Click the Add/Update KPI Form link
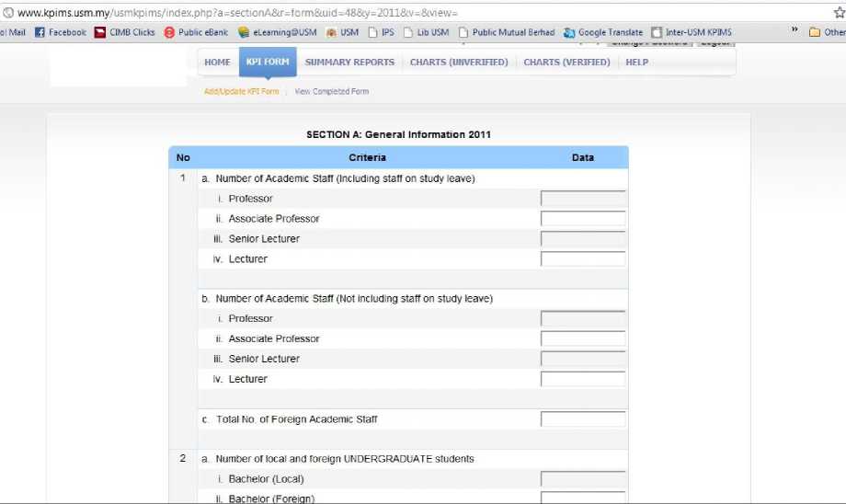Image resolution: width=846 pixels, height=504 pixels. 241,92
